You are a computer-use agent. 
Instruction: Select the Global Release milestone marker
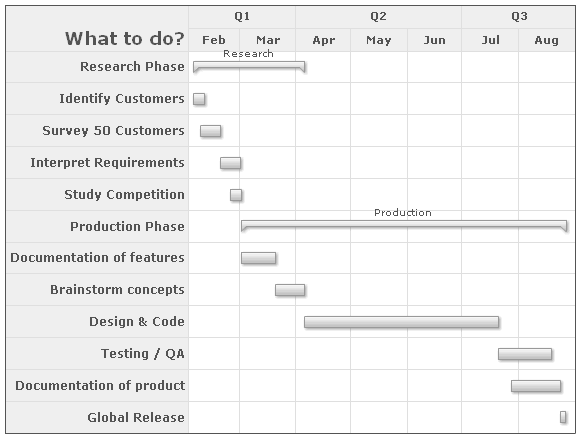tap(563, 417)
